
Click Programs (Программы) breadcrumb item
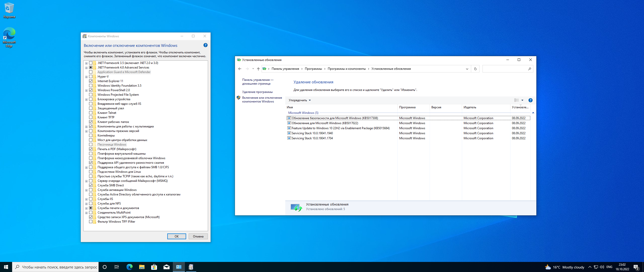(313, 69)
